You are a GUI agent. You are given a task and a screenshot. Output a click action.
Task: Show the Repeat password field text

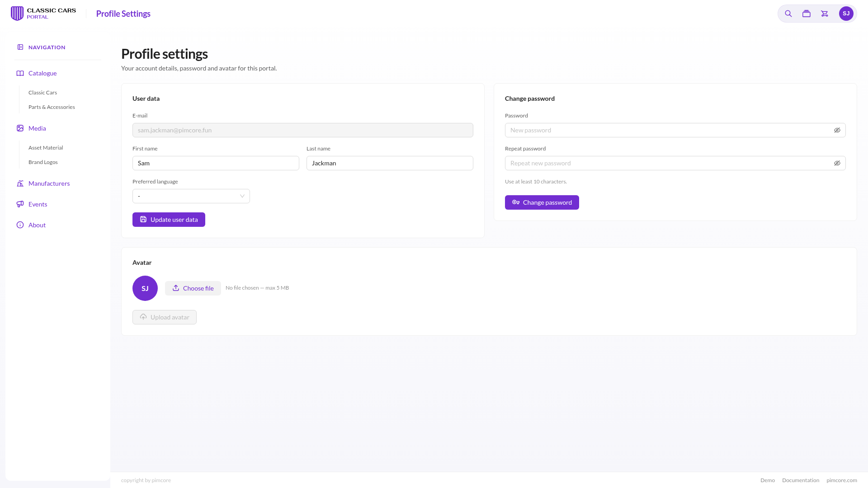pos(837,163)
